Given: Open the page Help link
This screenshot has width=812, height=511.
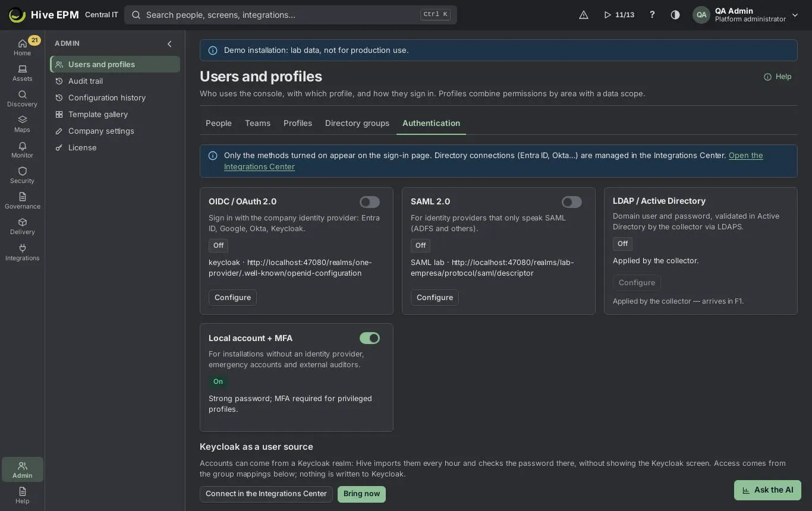Looking at the screenshot, I should [778, 77].
